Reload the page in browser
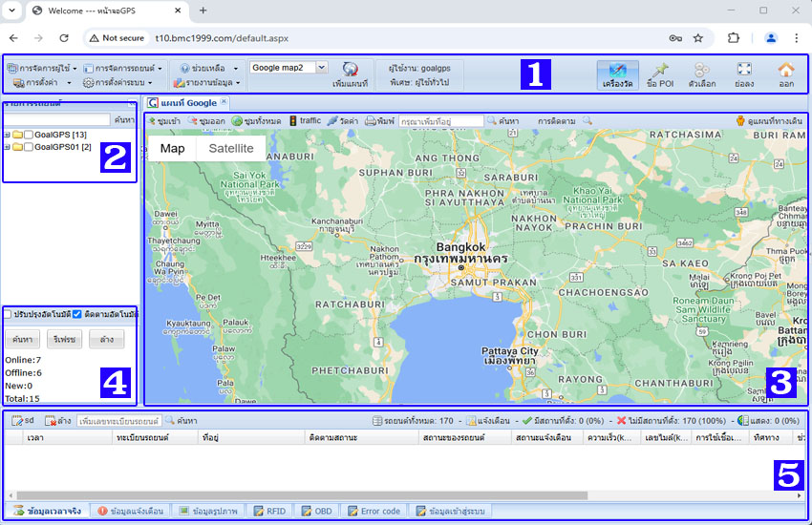This screenshot has width=812, height=525. pos(64,38)
